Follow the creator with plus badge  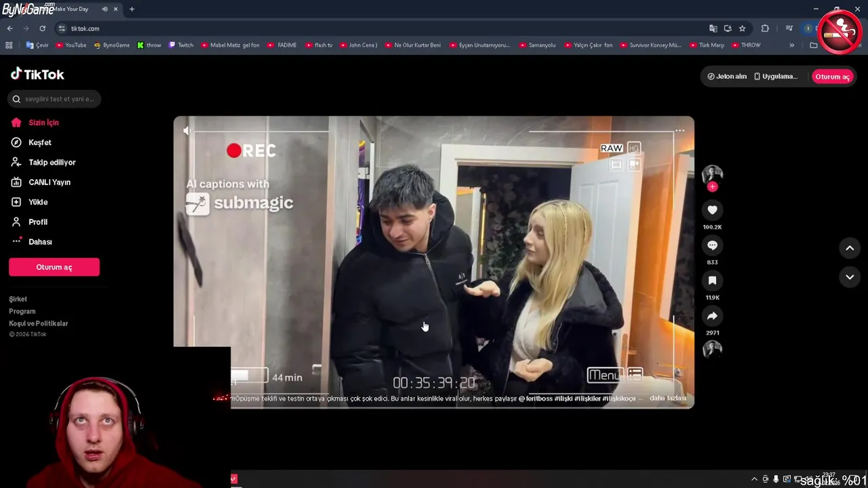coord(712,186)
